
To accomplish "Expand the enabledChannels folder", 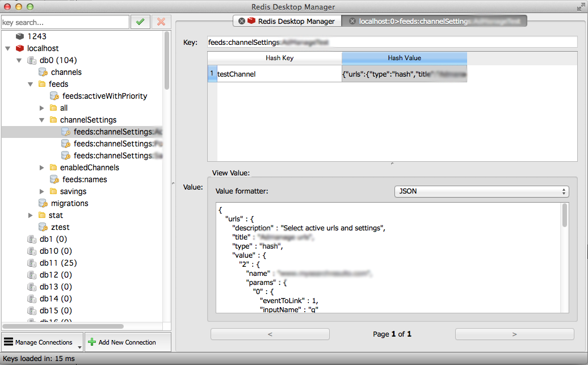I will coord(42,167).
